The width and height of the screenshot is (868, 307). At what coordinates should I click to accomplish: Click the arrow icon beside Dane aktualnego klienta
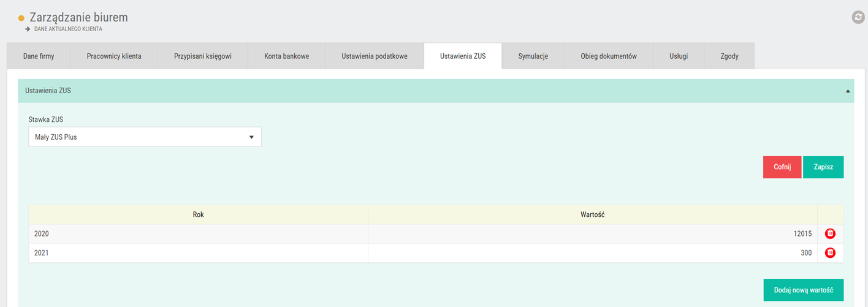28,29
